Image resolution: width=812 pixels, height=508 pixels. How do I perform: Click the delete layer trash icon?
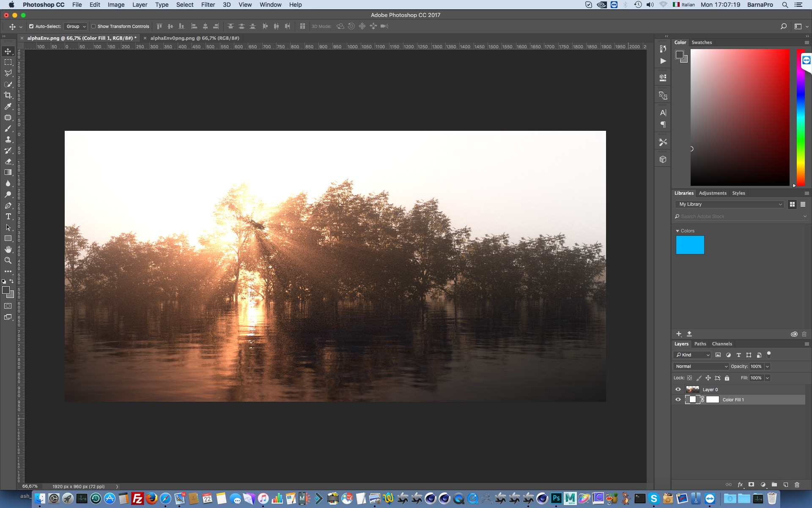(797, 485)
